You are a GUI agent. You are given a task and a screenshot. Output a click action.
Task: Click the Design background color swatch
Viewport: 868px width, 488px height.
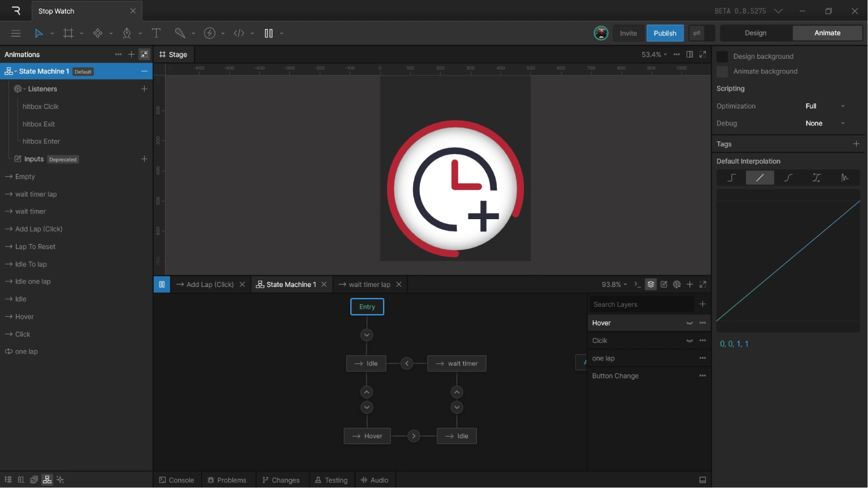point(722,56)
